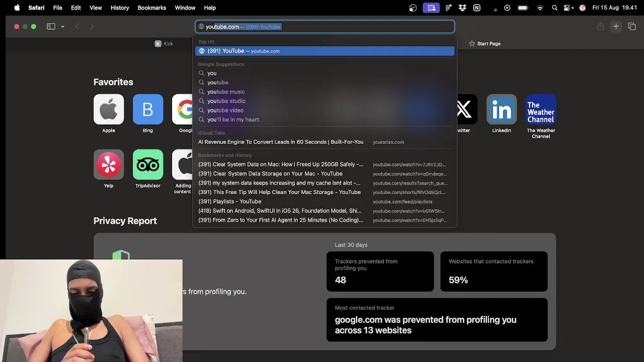Open the Wi-Fi status menu
Screen dimensions: 644x362
pyautogui.click(x=540, y=8)
